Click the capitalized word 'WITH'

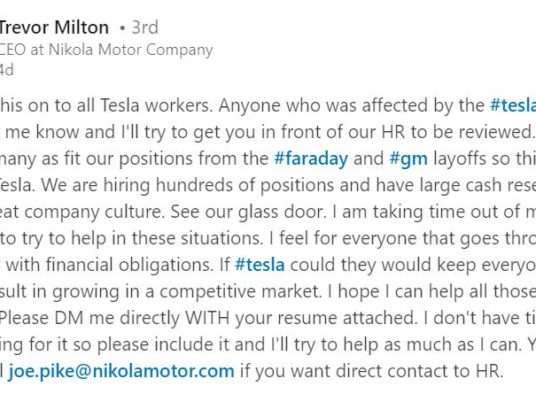207,318
